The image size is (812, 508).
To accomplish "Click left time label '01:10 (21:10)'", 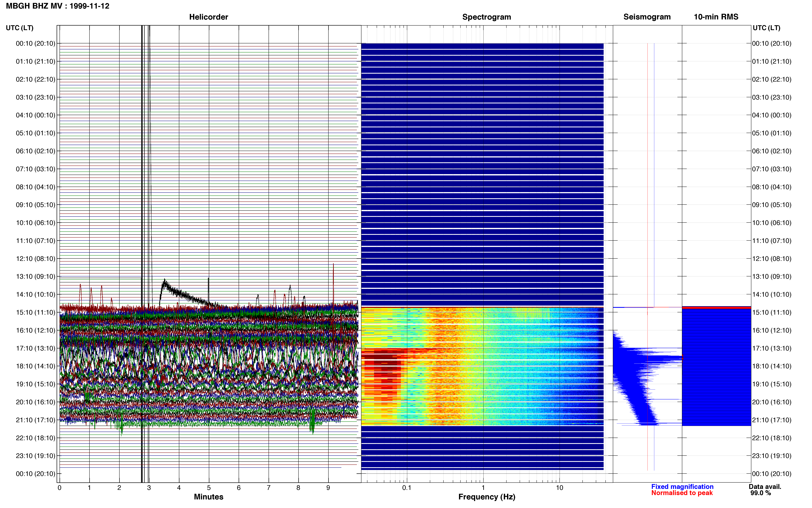I will (x=36, y=61).
